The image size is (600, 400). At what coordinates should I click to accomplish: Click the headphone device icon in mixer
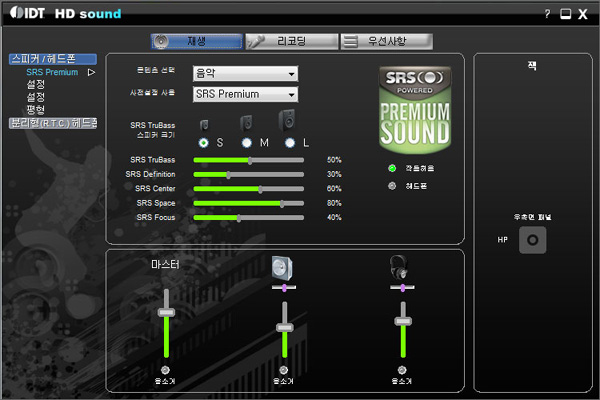tap(401, 268)
